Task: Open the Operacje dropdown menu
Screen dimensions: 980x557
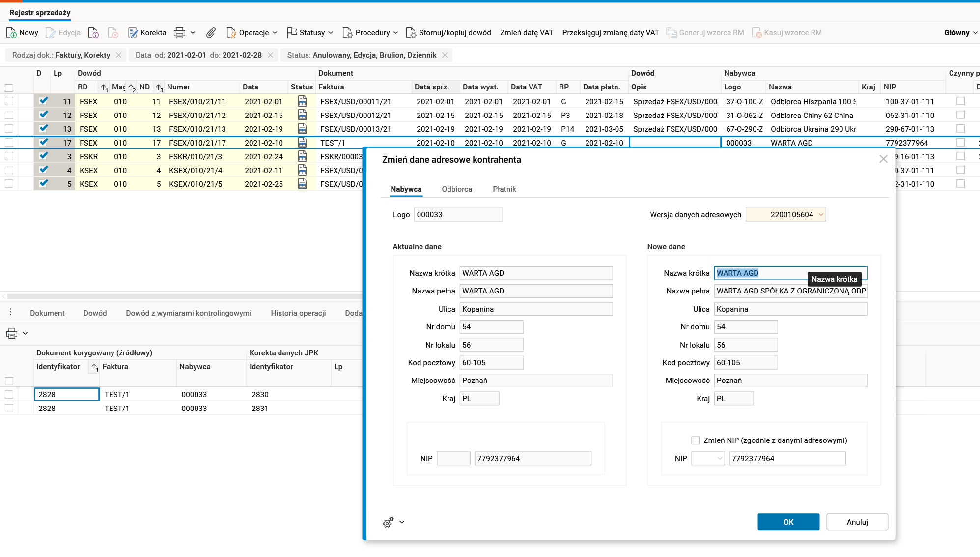Action: [252, 33]
